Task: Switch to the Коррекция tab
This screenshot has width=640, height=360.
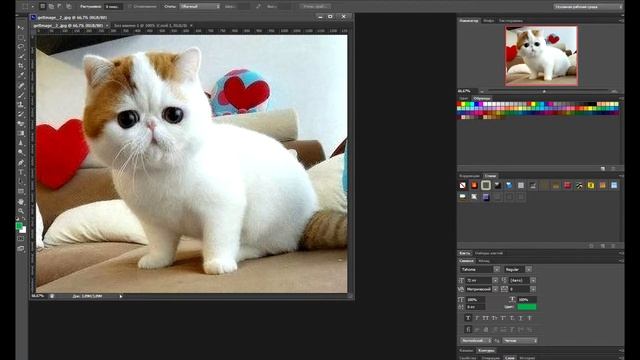Action: click(x=469, y=176)
